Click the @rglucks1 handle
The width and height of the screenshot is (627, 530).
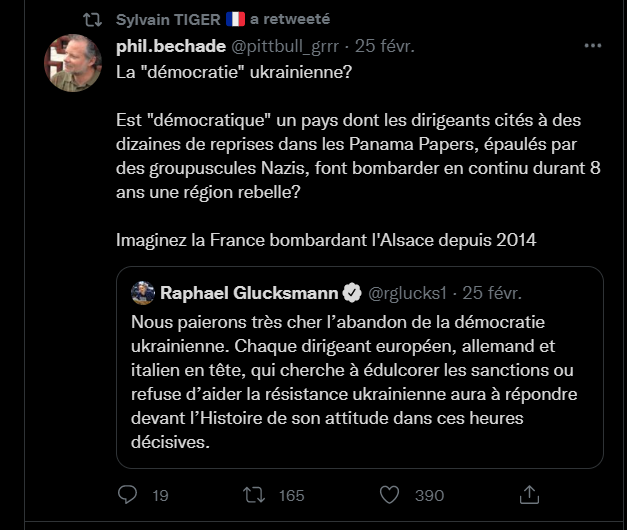(412, 293)
